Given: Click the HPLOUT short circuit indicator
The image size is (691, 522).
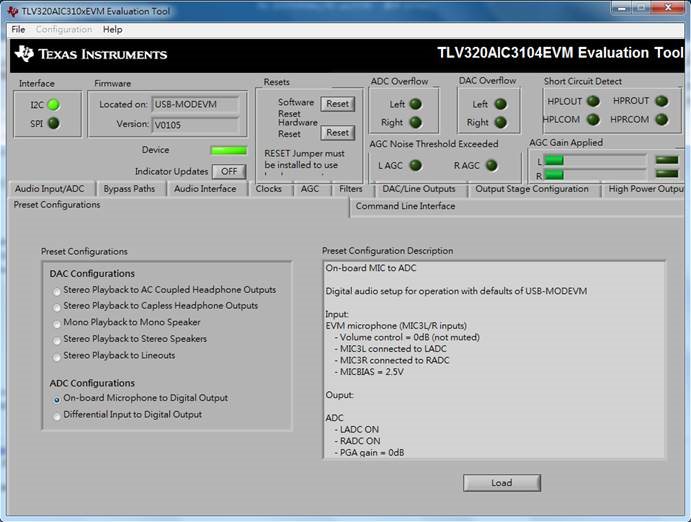Looking at the screenshot, I should click(x=593, y=101).
